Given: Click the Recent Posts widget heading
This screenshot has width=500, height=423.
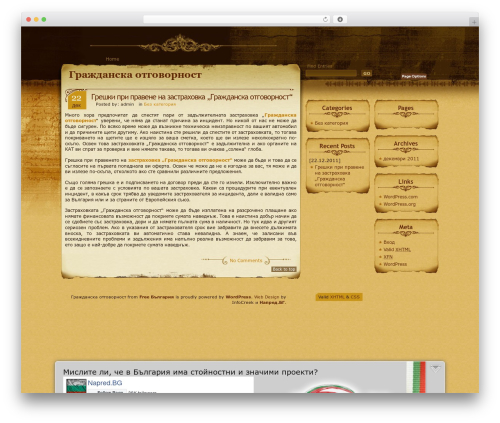Looking at the screenshot, I should click(337, 146).
